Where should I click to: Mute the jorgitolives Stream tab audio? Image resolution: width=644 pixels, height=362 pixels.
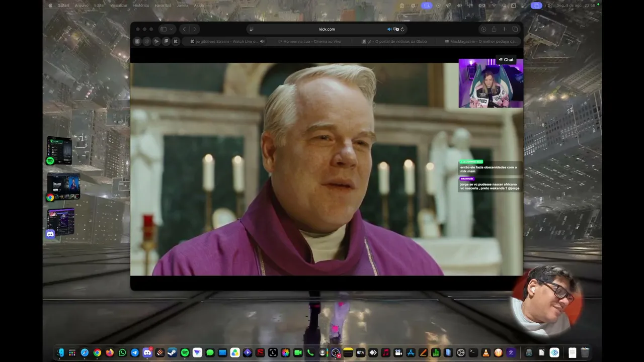[x=262, y=41]
